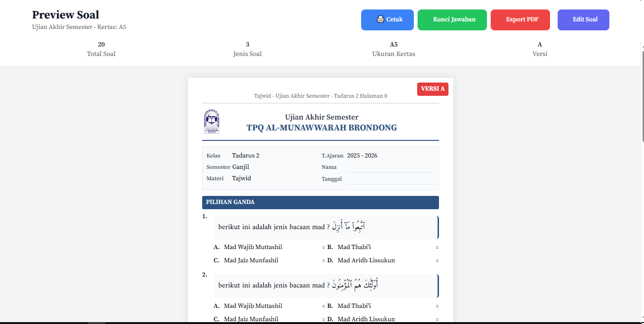
Task: Click the red VERSI A badge
Action: click(x=432, y=89)
